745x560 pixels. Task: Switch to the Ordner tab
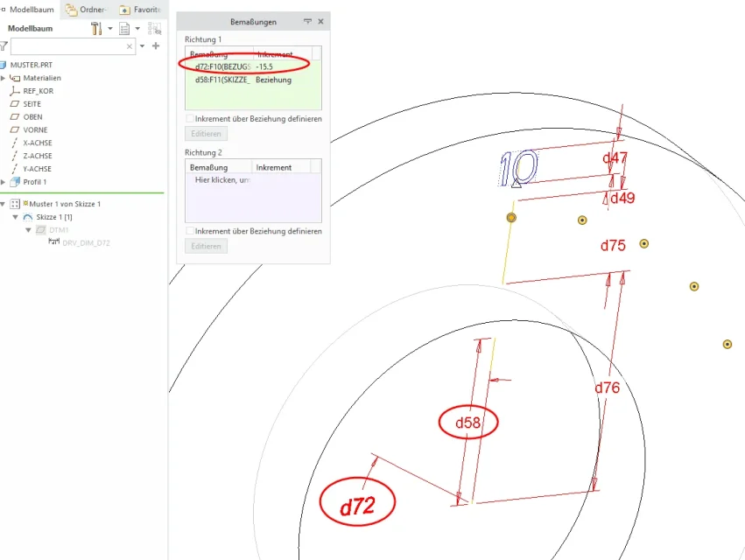point(86,10)
